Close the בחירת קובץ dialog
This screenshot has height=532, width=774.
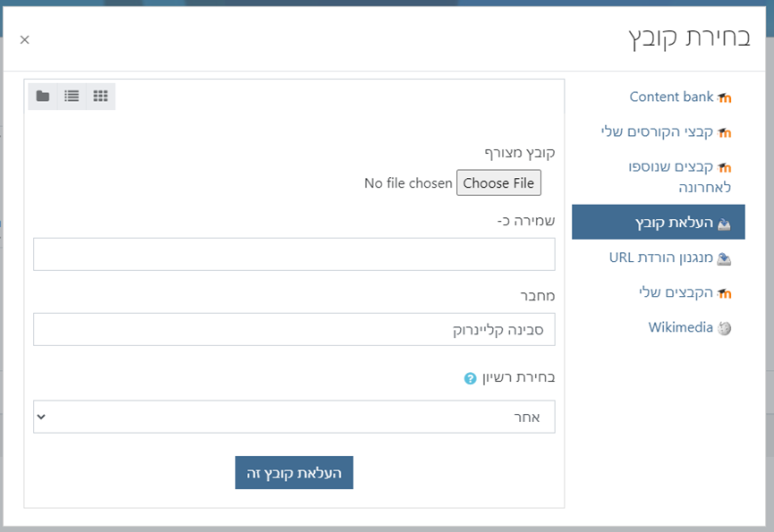(x=24, y=39)
